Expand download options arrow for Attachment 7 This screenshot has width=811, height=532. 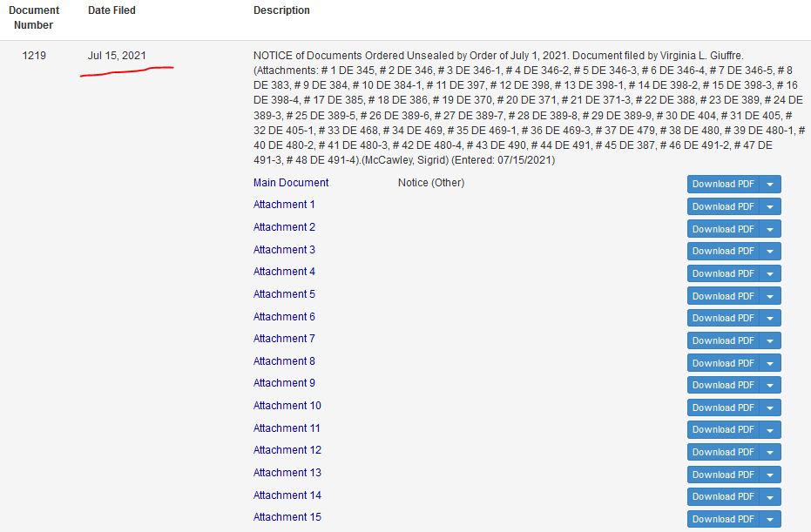click(x=770, y=340)
